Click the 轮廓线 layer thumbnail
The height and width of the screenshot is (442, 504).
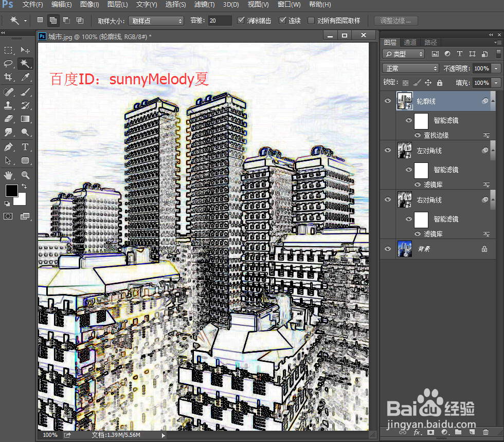pyautogui.click(x=405, y=101)
